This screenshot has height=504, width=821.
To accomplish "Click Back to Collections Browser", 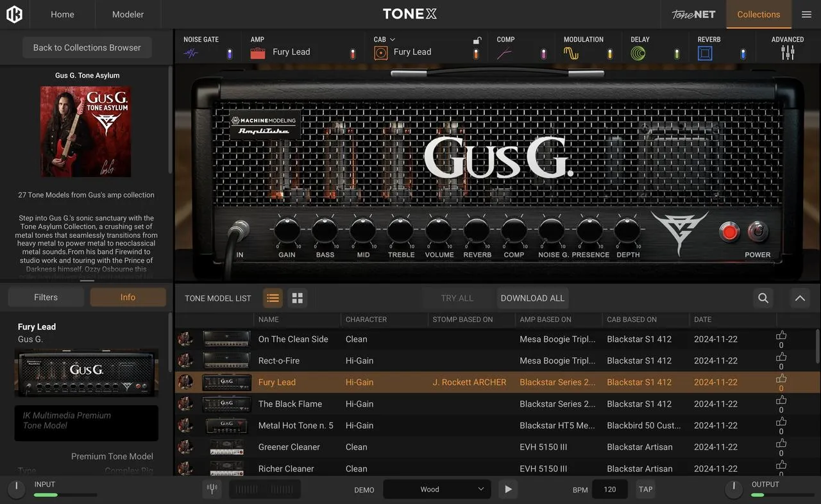I will tap(87, 47).
